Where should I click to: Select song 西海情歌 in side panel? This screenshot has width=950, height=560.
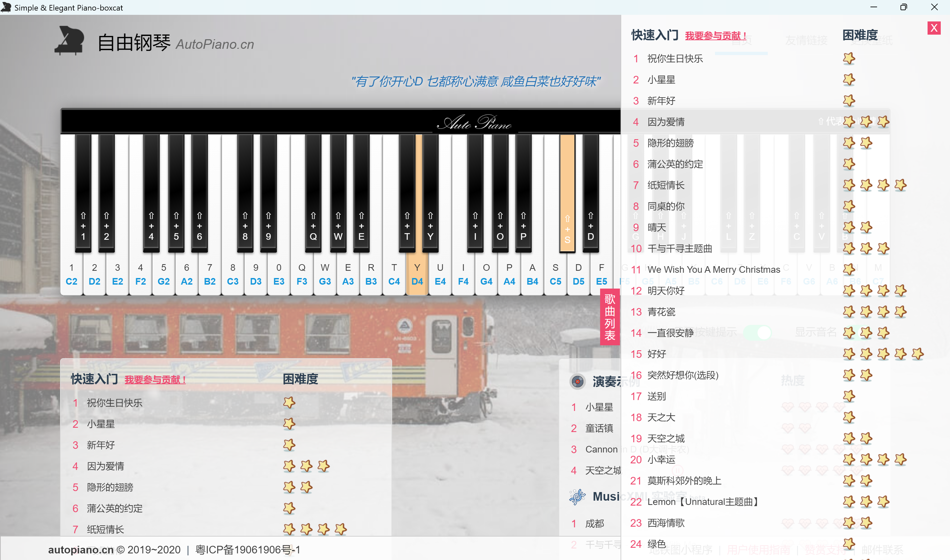click(x=666, y=523)
